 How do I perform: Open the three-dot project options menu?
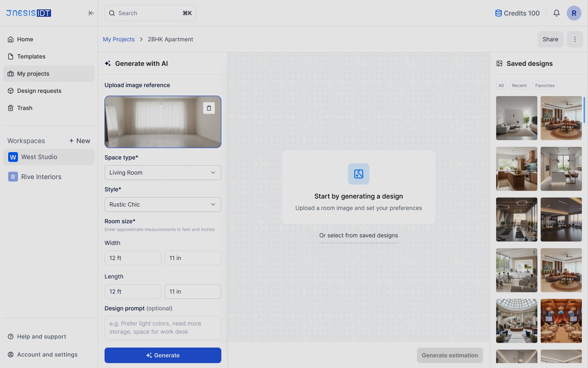(x=575, y=39)
